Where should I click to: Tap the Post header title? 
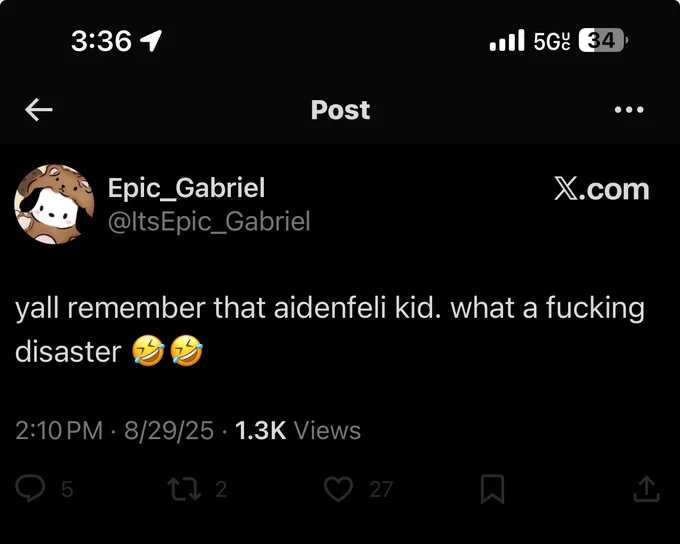(x=340, y=110)
